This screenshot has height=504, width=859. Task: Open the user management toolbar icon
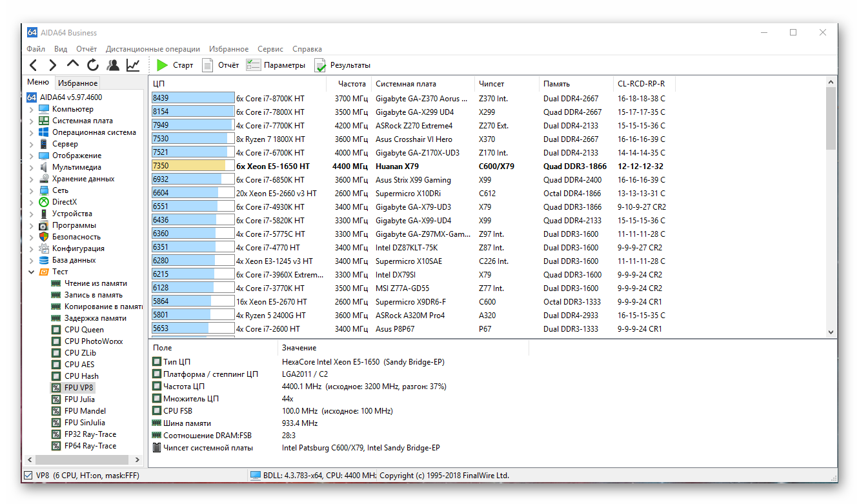(x=113, y=65)
